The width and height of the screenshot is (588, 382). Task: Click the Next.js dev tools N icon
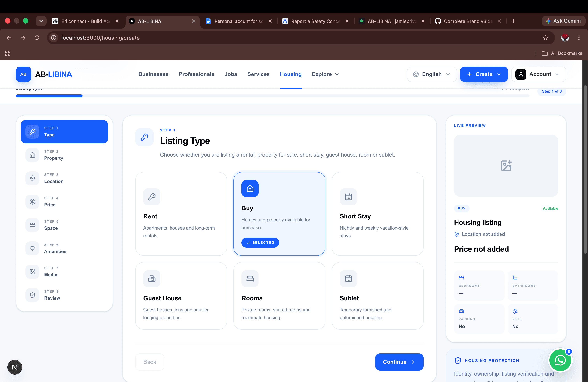point(15,367)
